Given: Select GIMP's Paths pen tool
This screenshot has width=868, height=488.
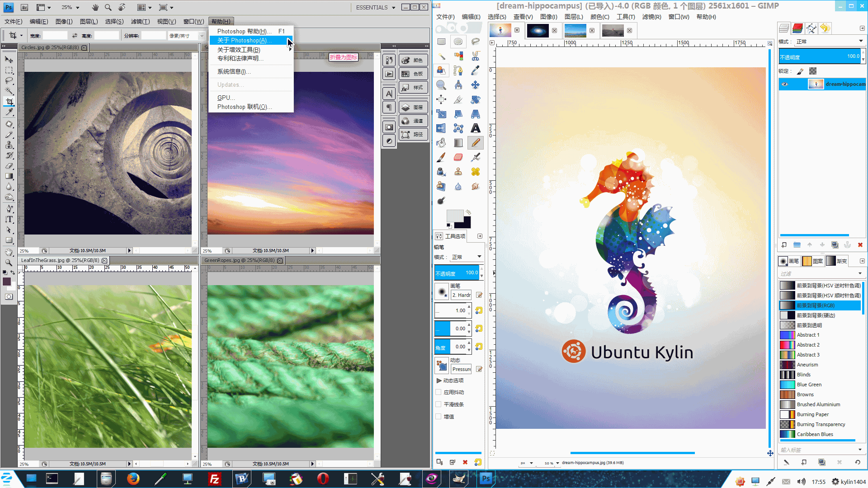Looking at the screenshot, I should [x=458, y=70].
